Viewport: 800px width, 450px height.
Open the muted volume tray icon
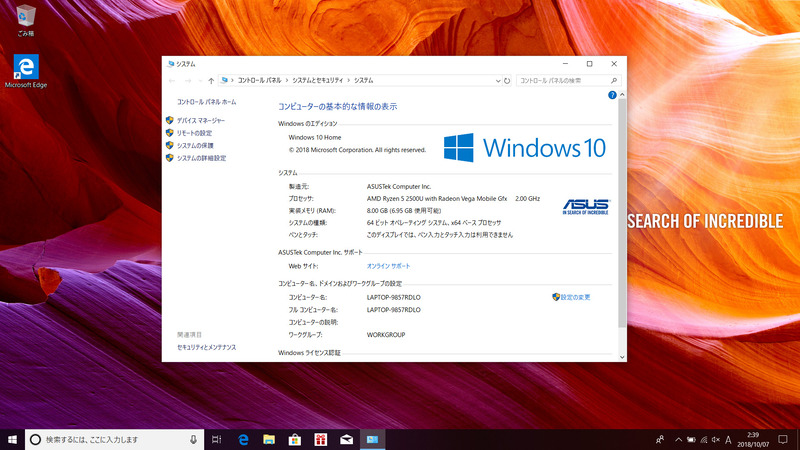(716, 439)
